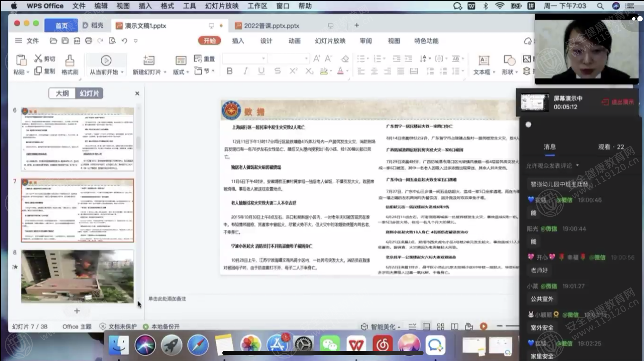This screenshot has width=644, height=361.
Task: Open the Insert ribbon tab
Action: [238, 41]
